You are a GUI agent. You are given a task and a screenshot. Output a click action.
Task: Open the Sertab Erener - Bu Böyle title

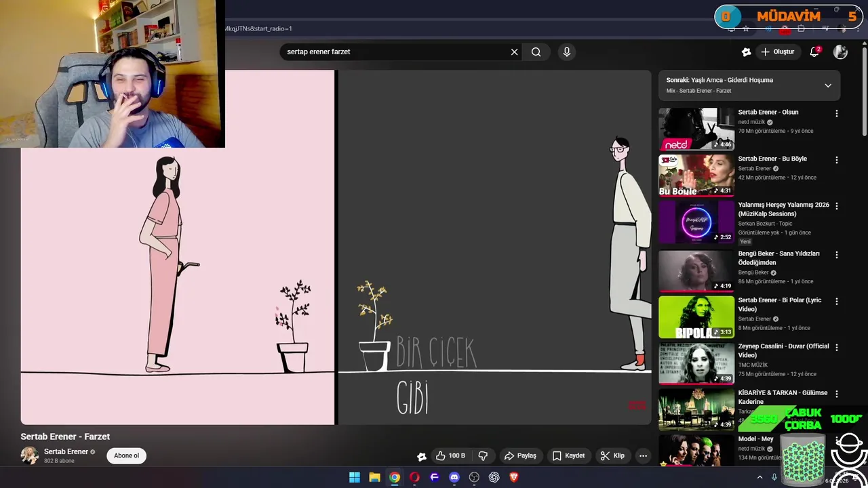tap(772, 159)
